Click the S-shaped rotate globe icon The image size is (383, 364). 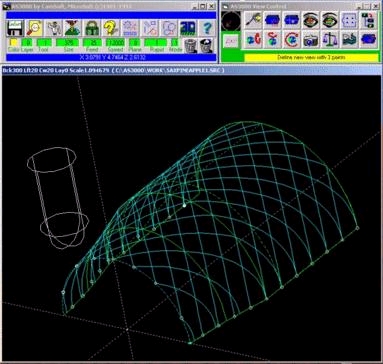(x=272, y=39)
